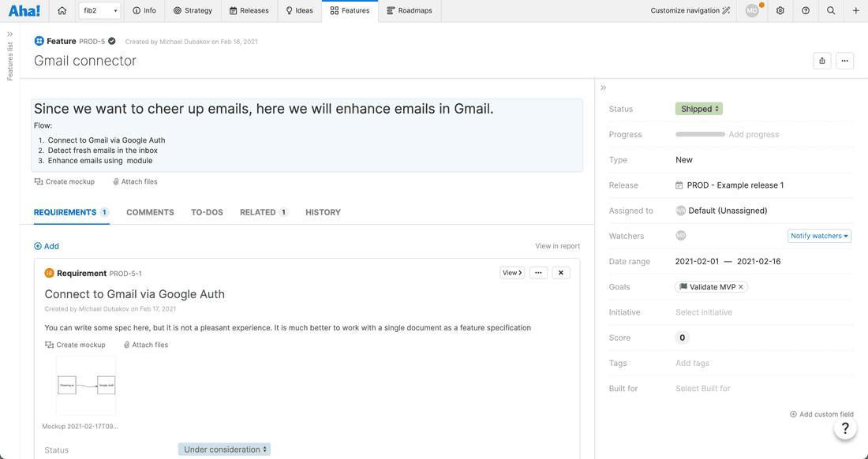Open the settings gear in the top bar
Image resolution: width=868 pixels, height=459 pixels.
point(780,10)
